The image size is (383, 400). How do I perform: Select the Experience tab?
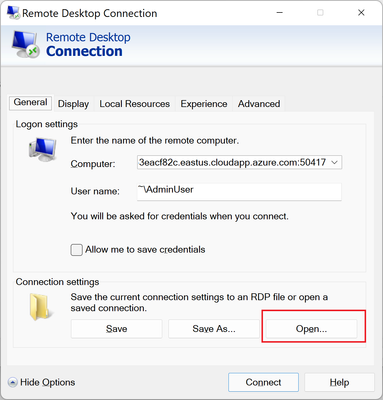point(204,104)
